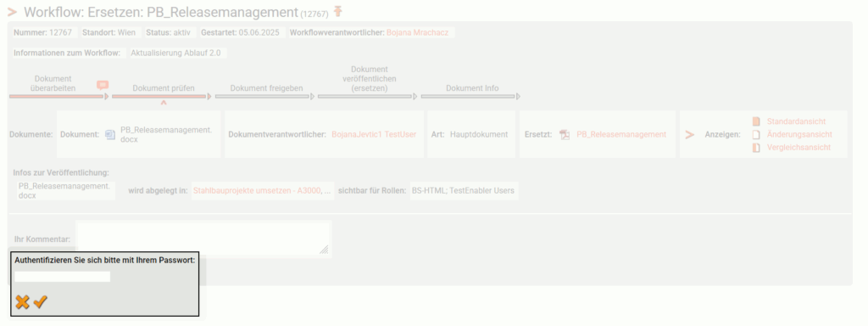Screen dimensions: 868x326
Task: Click the Standardansicht document icon
Action: [756, 121]
